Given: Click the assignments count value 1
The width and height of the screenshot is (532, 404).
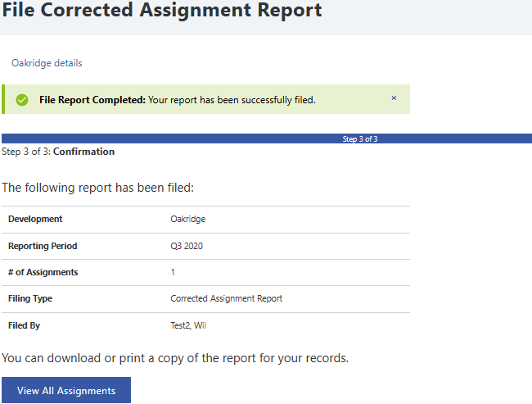Looking at the screenshot, I should 173,272.
